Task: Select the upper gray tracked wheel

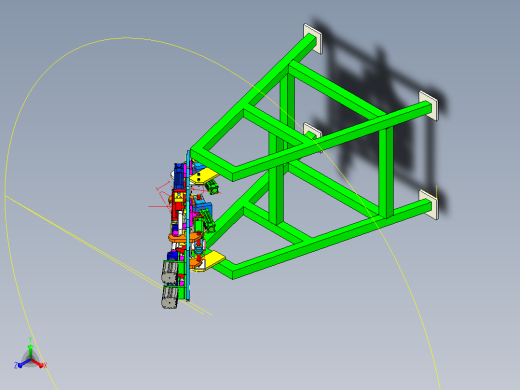Action: 170,272
